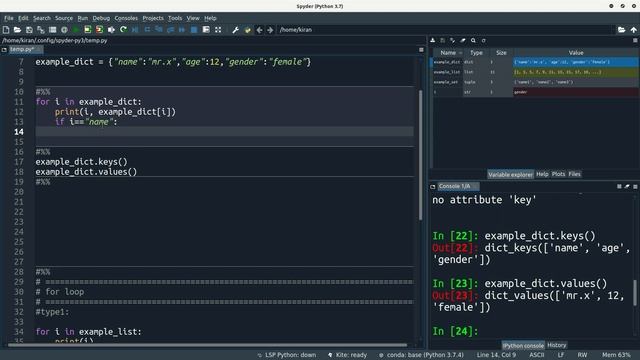The height and width of the screenshot is (360, 640).
Task: Open the working directory path box
Action: click(x=446, y=30)
